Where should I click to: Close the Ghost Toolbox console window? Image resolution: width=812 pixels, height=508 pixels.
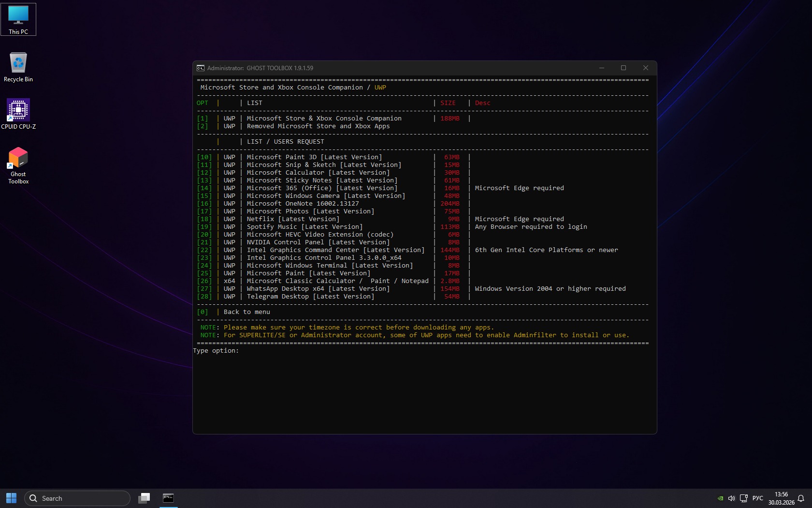pyautogui.click(x=645, y=68)
